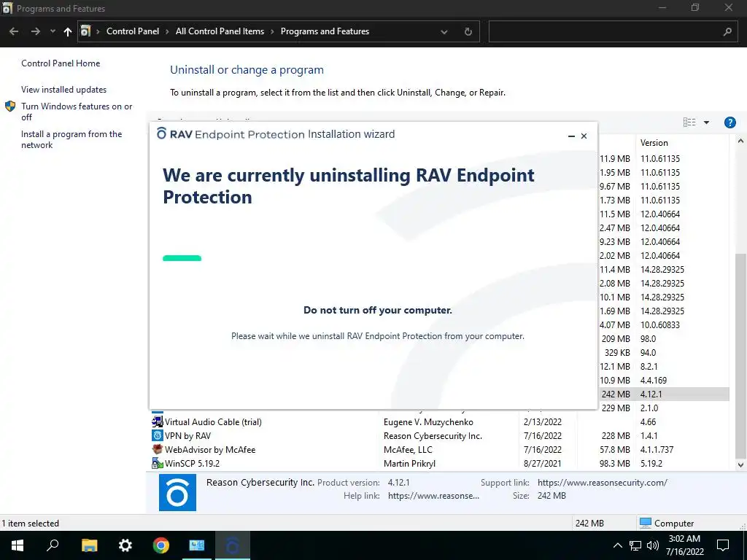Screen dimensions: 747x560
Task: Open network status tray icon
Action: point(635,545)
